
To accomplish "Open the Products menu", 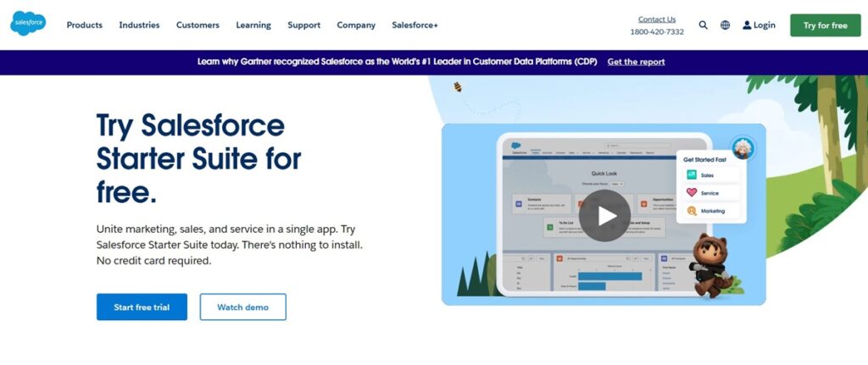I will point(85,25).
